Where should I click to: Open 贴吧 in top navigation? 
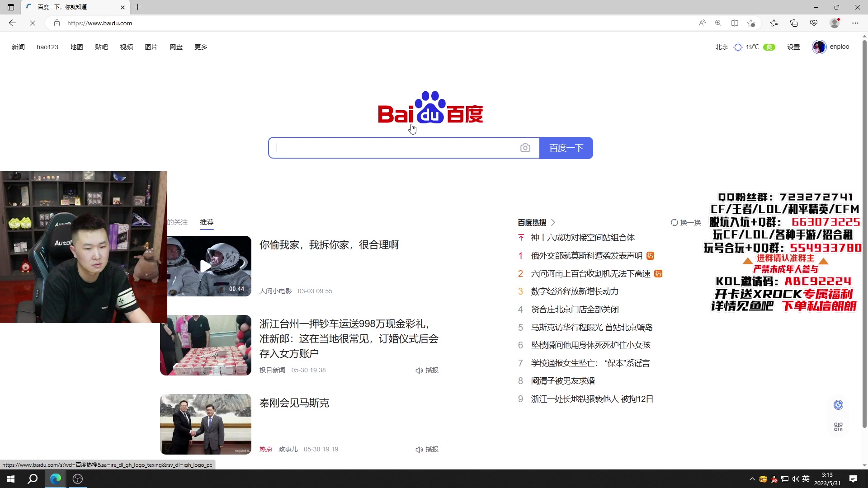101,47
